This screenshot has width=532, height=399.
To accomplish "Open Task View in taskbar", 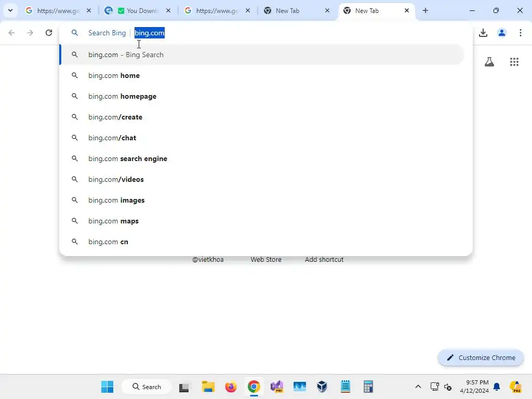I will (x=184, y=387).
